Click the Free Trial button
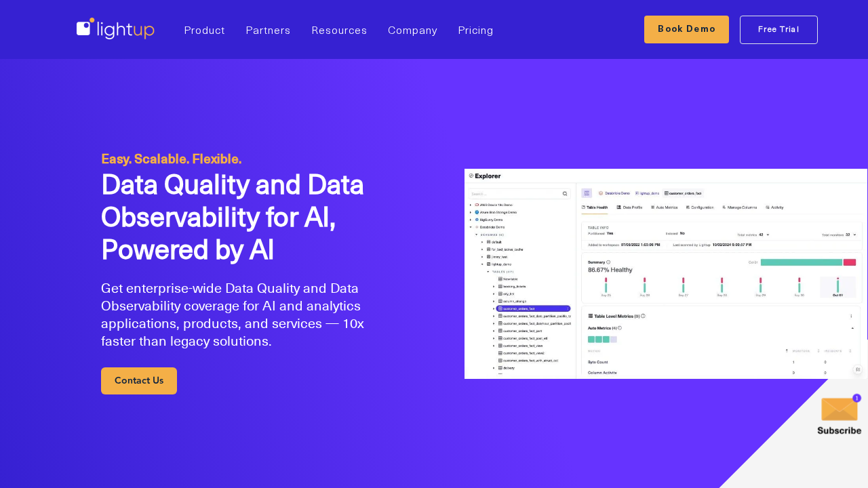Viewport: 868px width, 488px height. 778,29
